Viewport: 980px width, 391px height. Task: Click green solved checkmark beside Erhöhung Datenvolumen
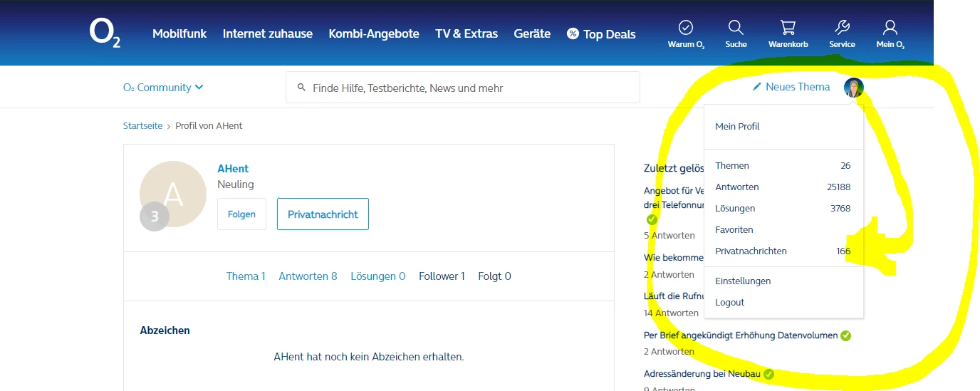pyautogui.click(x=845, y=335)
